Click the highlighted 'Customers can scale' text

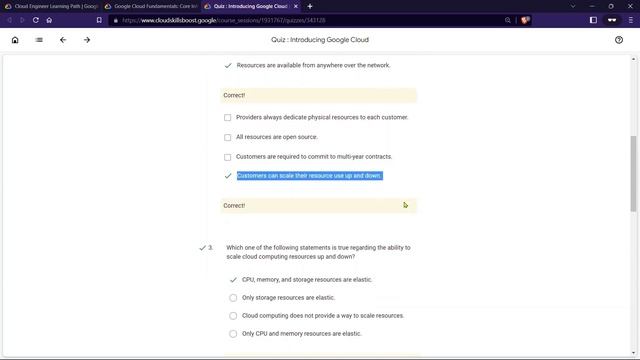[310, 176]
